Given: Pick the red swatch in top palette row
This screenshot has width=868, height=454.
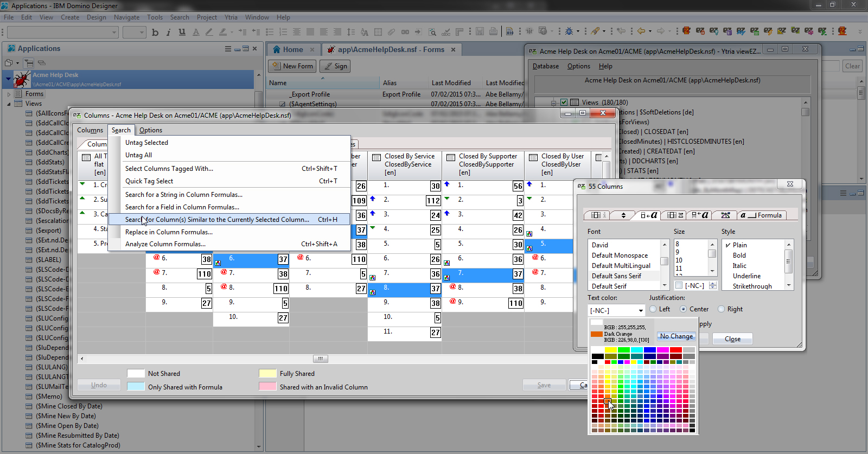Looking at the screenshot, I should pyautogui.click(x=675, y=350).
